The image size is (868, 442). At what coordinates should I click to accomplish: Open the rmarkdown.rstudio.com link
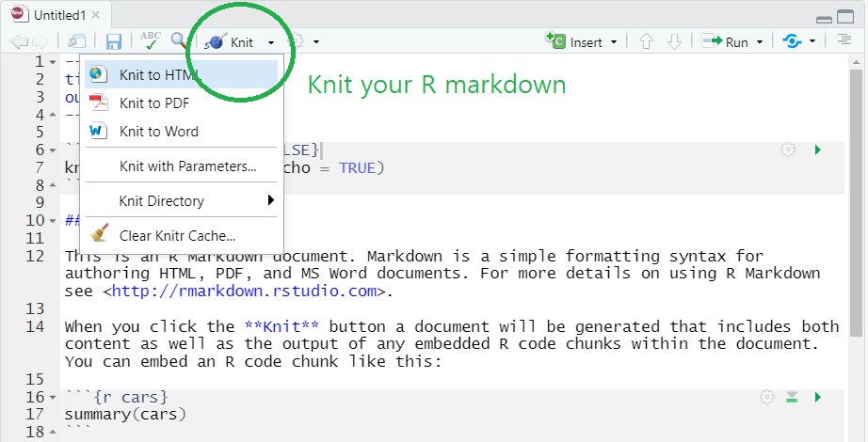pyautogui.click(x=245, y=291)
